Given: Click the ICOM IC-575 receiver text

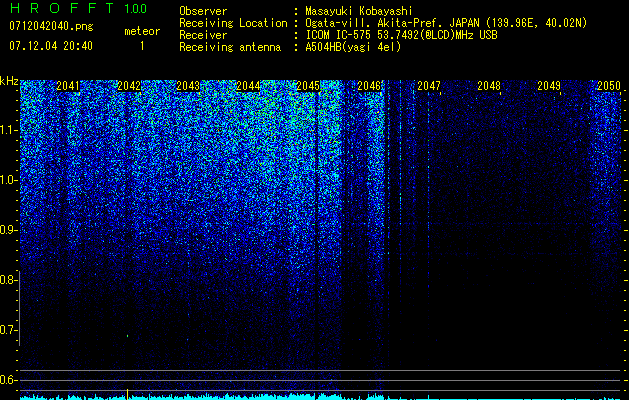Looking at the screenshot, I should click(x=401, y=35).
